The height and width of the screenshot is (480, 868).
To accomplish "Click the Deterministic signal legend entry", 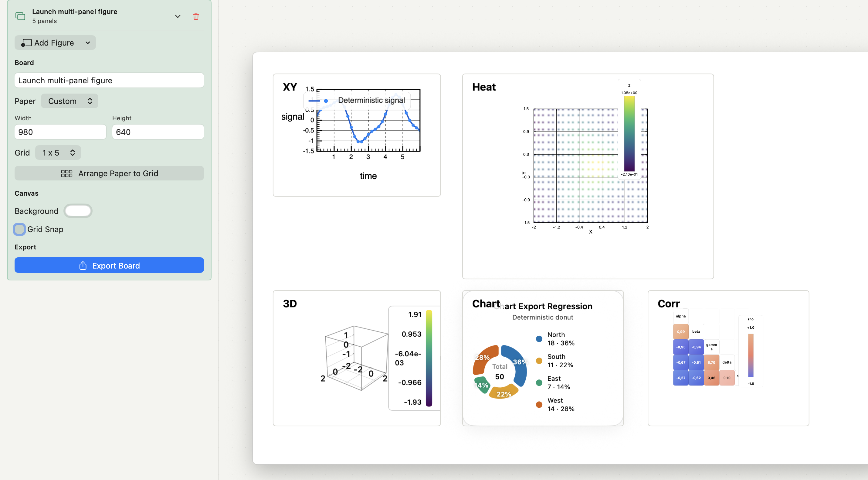I will (x=357, y=101).
